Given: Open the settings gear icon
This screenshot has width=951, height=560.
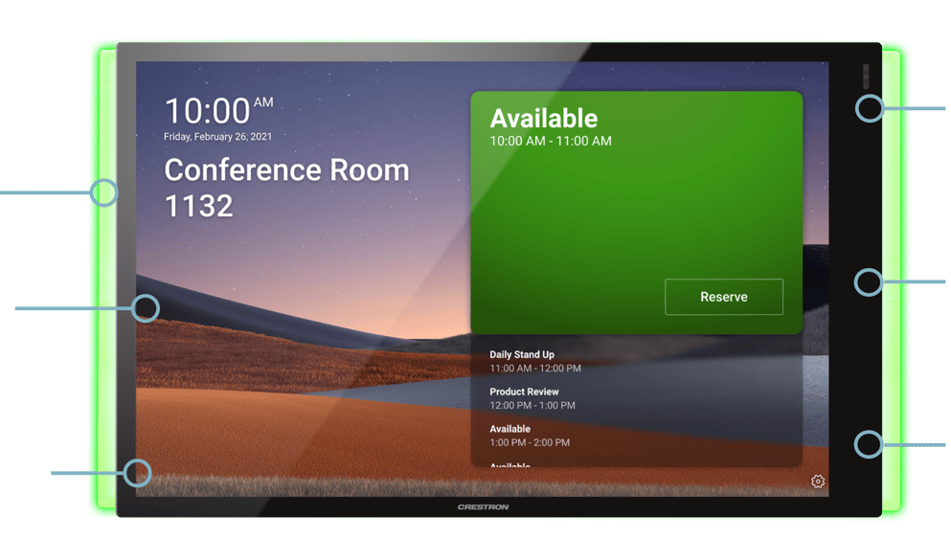Looking at the screenshot, I should pyautogui.click(x=817, y=482).
